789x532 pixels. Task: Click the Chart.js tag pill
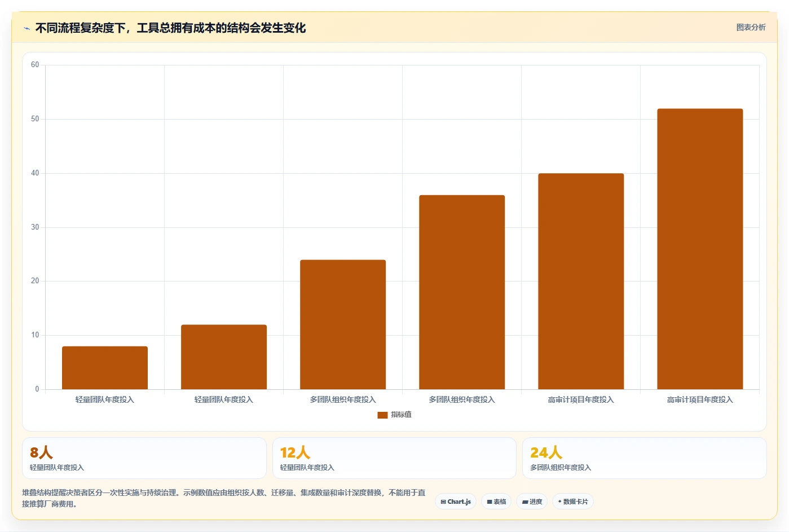456,502
